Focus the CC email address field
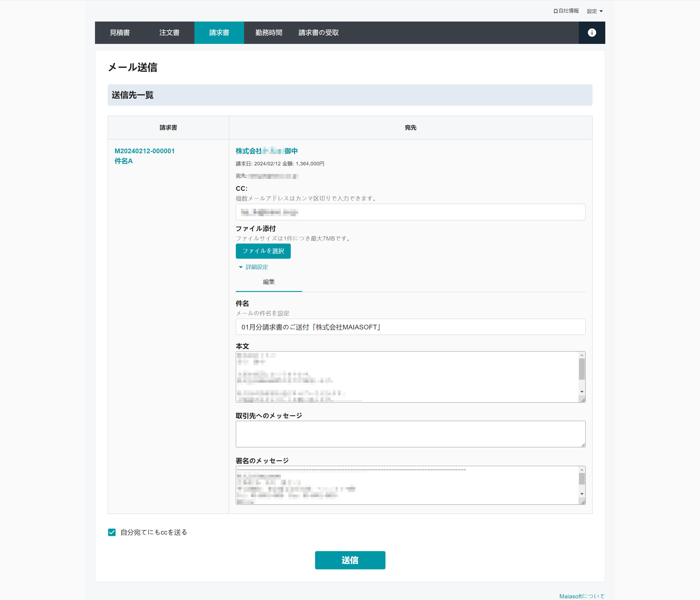 (410, 212)
